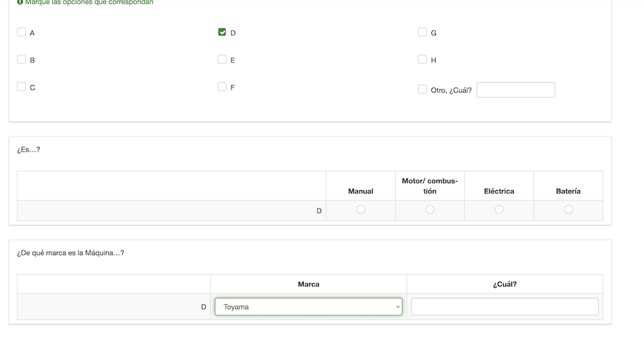Select the Manual radio button for D

point(360,210)
